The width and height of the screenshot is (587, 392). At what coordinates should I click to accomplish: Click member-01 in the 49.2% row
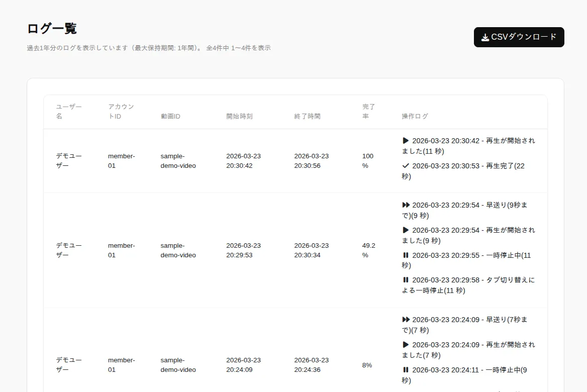click(121, 250)
